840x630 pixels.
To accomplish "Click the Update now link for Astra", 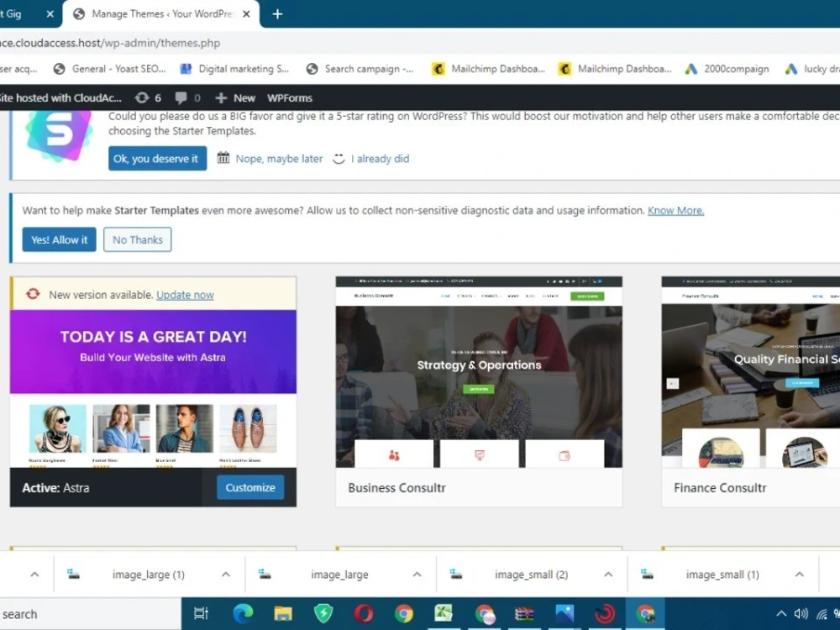I will [x=185, y=295].
